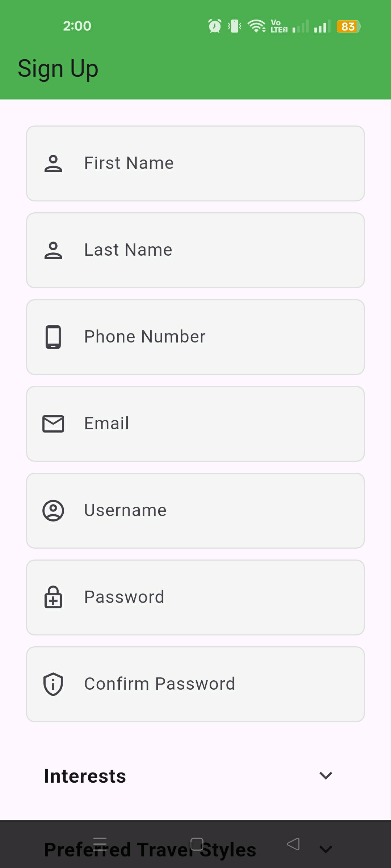Select the Username text field
The image size is (391, 868).
pos(217,511)
